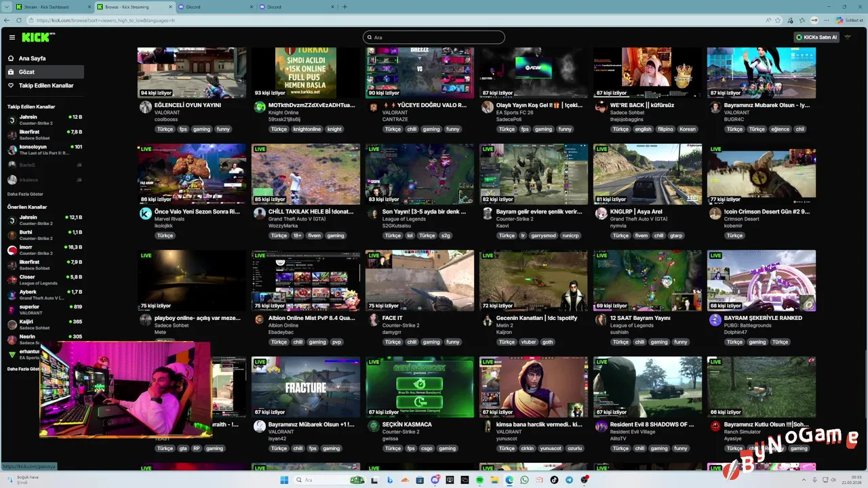This screenshot has height=488, width=868.
Task: Click the browser address bar URL
Action: tap(105, 20)
